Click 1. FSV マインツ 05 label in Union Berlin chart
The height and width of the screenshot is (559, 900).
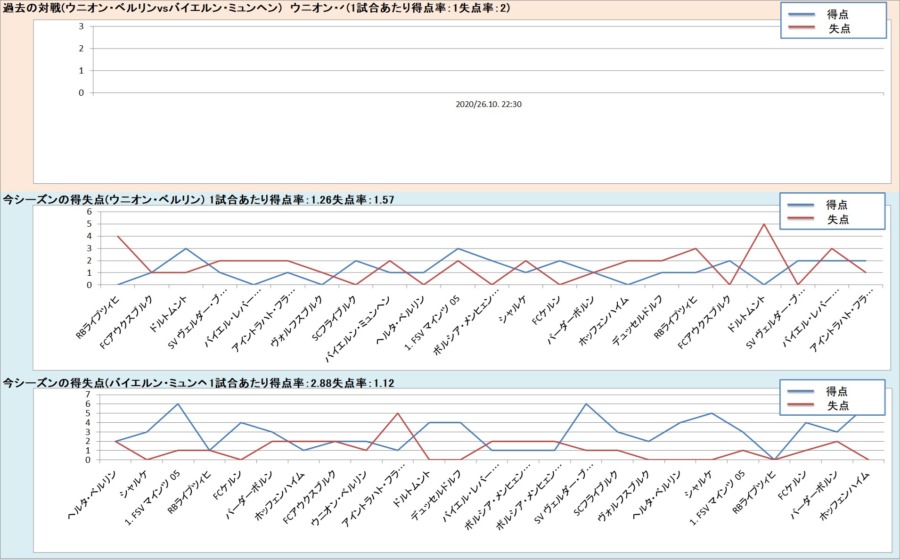(x=432, y=324)
